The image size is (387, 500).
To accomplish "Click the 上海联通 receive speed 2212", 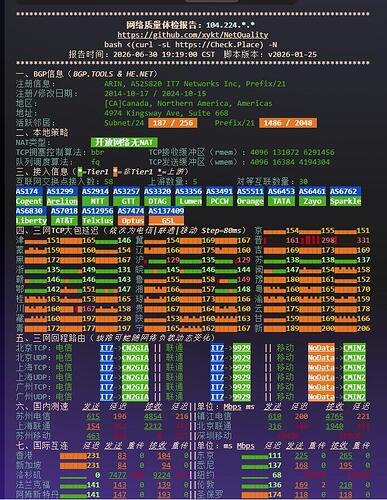I will (x=153, y=426).
